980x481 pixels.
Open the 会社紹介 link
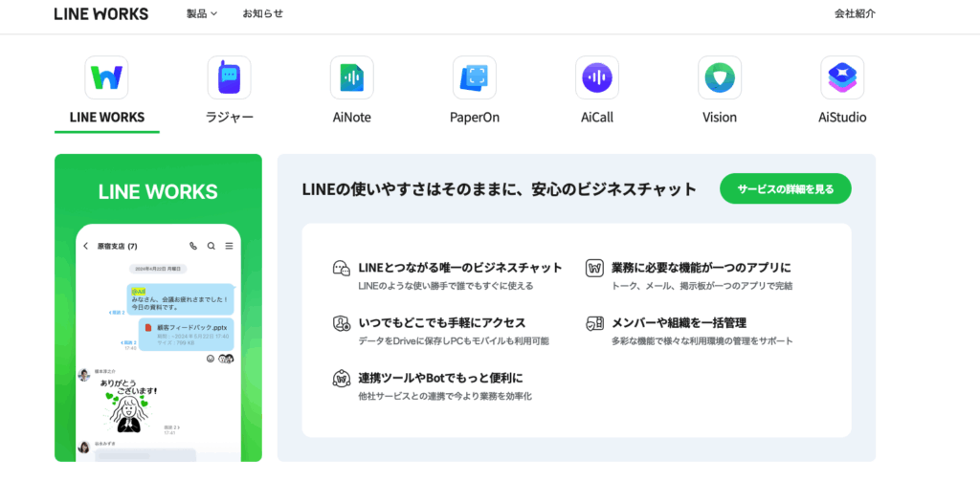click(x=855, y=13)
